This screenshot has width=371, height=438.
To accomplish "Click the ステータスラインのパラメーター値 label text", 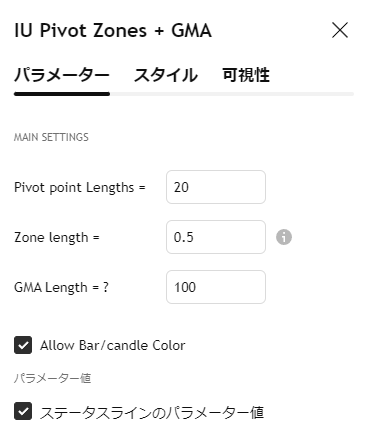I will click(x=152, y=412).
